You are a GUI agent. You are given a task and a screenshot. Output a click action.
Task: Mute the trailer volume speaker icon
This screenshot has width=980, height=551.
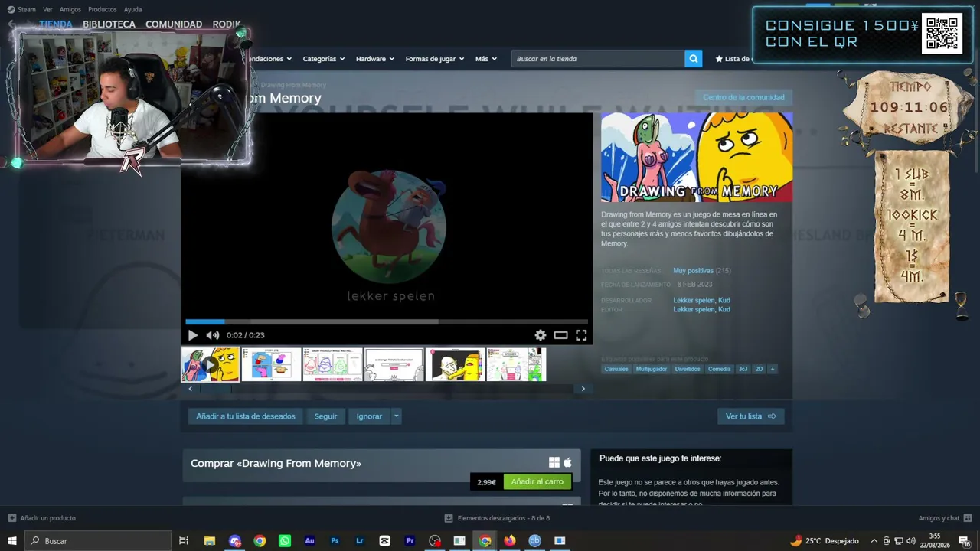(x=212, y=335)
